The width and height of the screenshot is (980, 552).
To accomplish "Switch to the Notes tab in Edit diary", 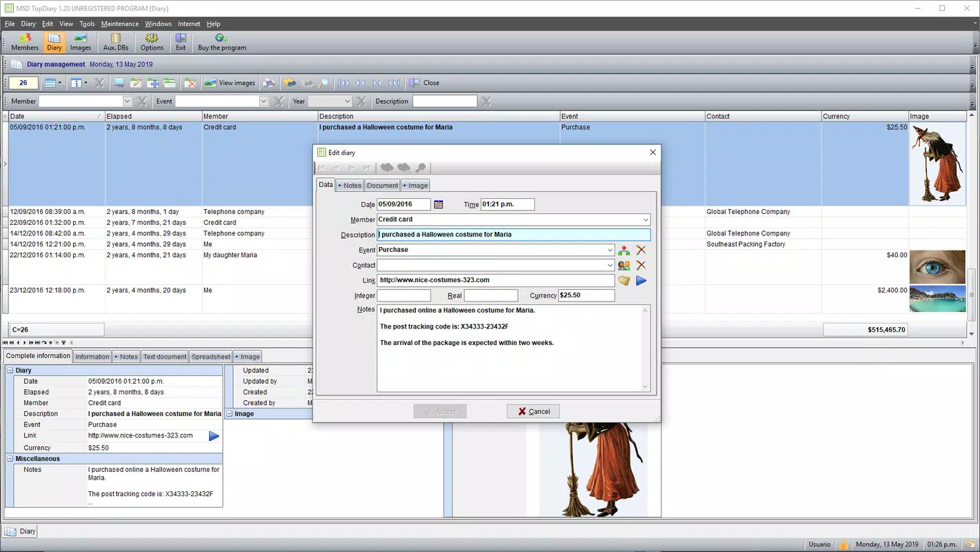I will 350,186.
